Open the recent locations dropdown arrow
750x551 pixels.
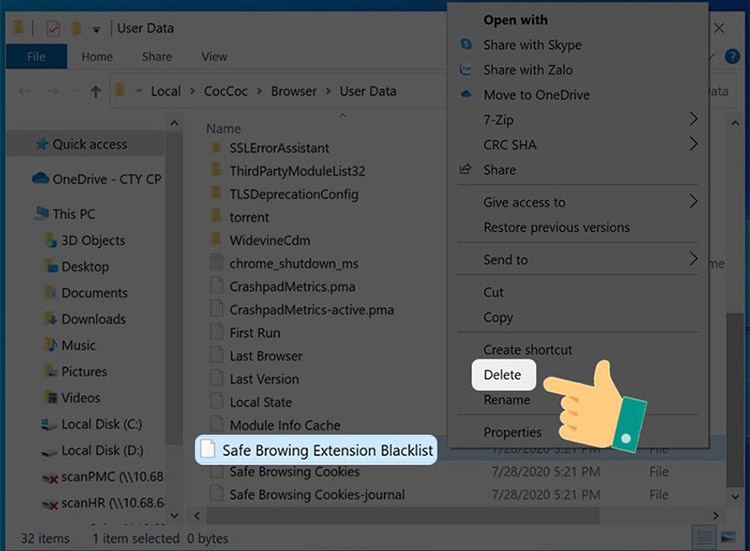point(74,91)
